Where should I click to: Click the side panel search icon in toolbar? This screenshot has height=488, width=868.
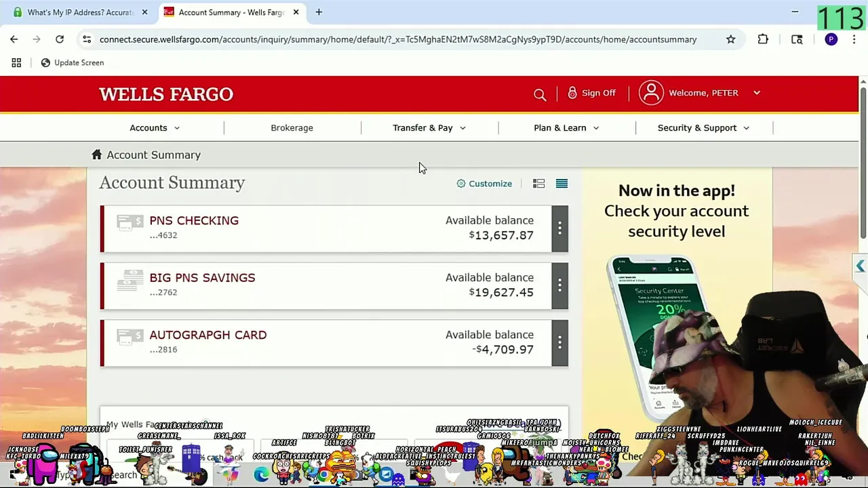point(797,39)
